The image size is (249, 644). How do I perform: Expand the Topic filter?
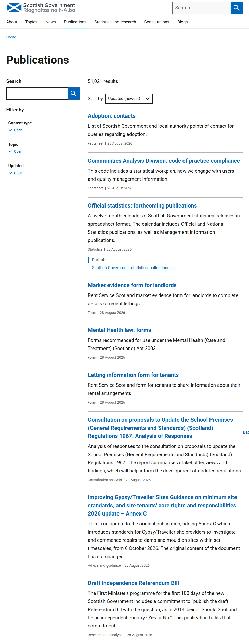(x=18, y=152)
